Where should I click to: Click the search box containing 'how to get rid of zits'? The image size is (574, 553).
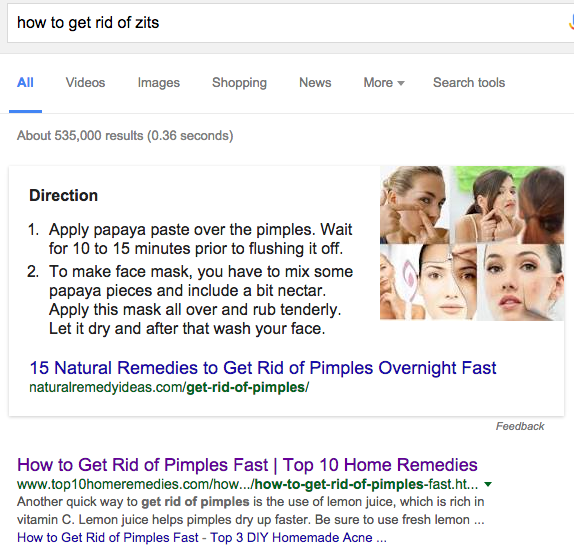click(x=289, y=23)
